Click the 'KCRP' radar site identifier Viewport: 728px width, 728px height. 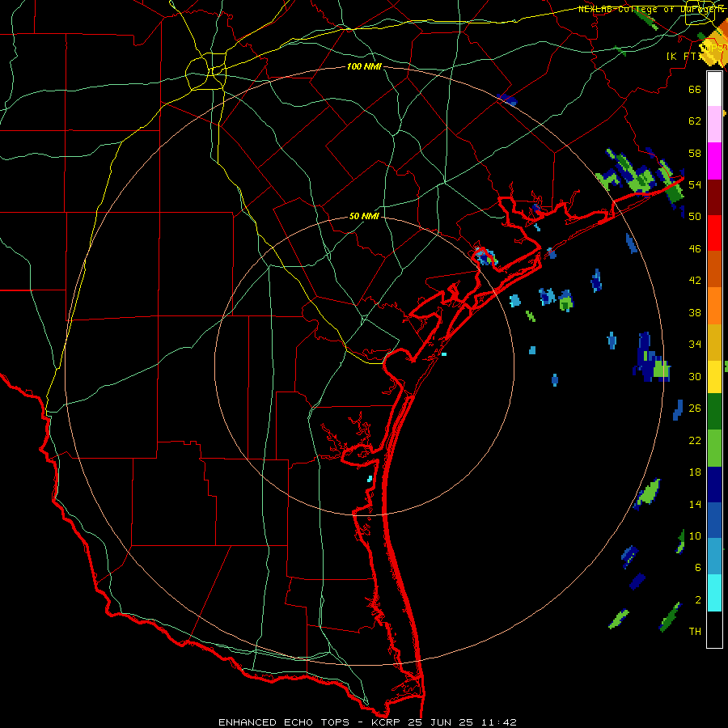coord(387,722)
